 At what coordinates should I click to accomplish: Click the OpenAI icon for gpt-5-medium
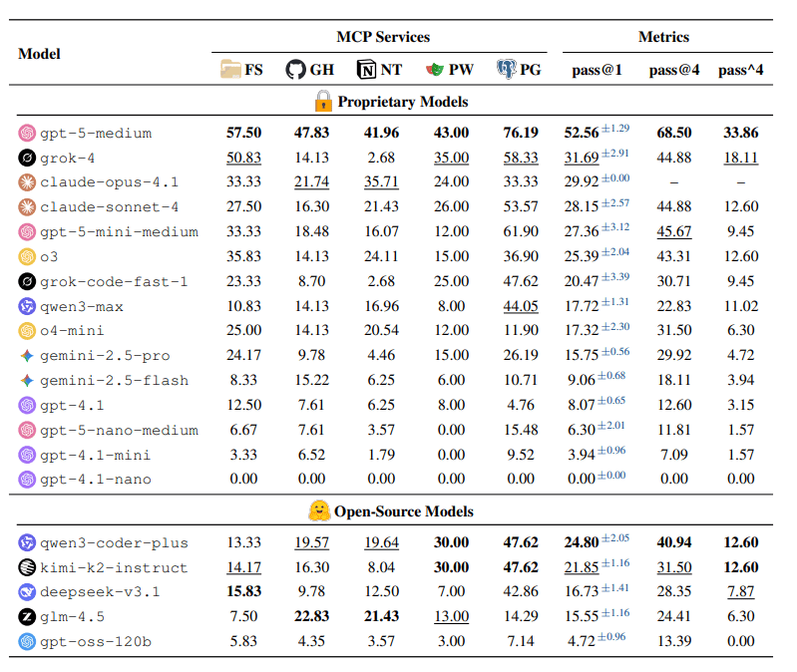(x=27, y=133)
